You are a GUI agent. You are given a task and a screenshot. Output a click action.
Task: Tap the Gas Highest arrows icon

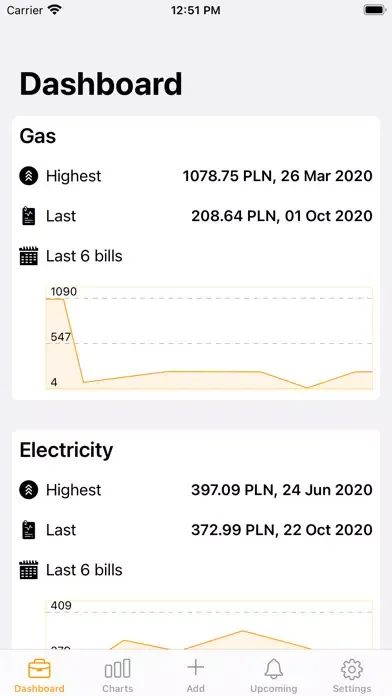coord(29,176)
